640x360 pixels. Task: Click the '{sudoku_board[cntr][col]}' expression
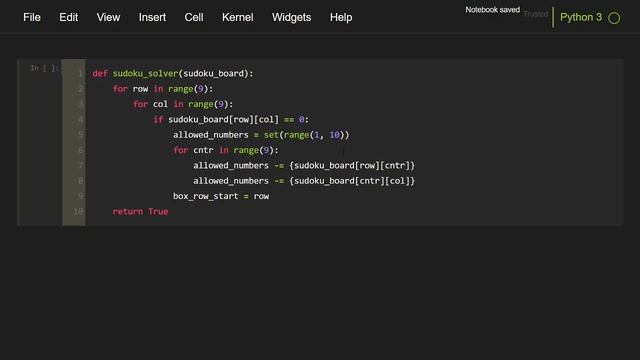352,181
